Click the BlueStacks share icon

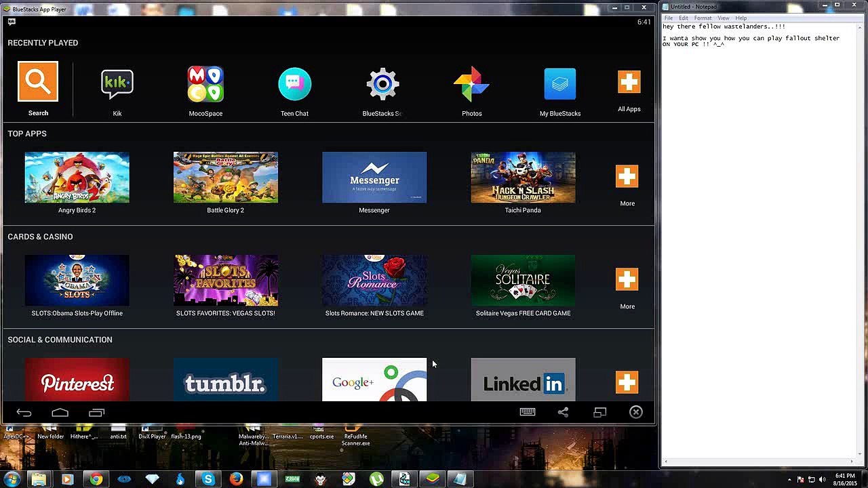pos(563,412)
